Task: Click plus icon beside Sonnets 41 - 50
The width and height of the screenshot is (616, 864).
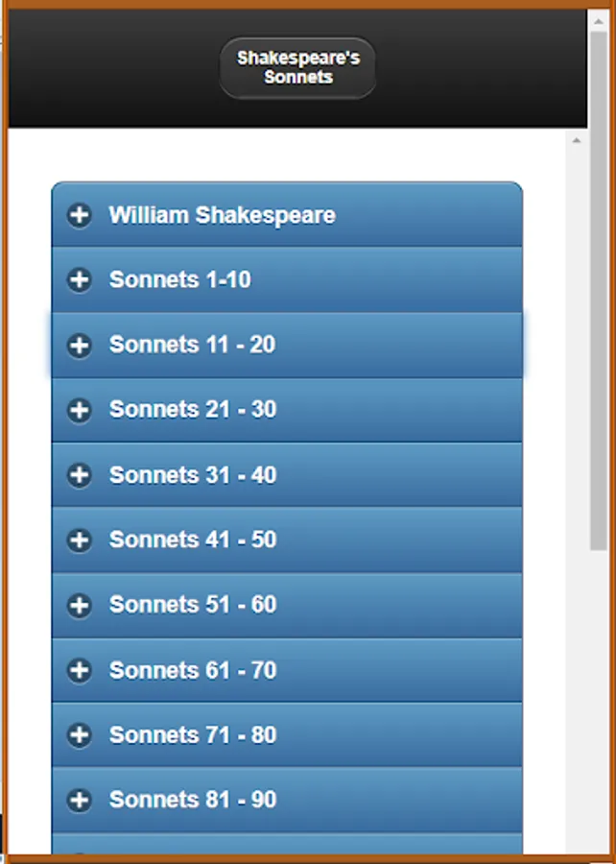Action: [x=80, y=540]
